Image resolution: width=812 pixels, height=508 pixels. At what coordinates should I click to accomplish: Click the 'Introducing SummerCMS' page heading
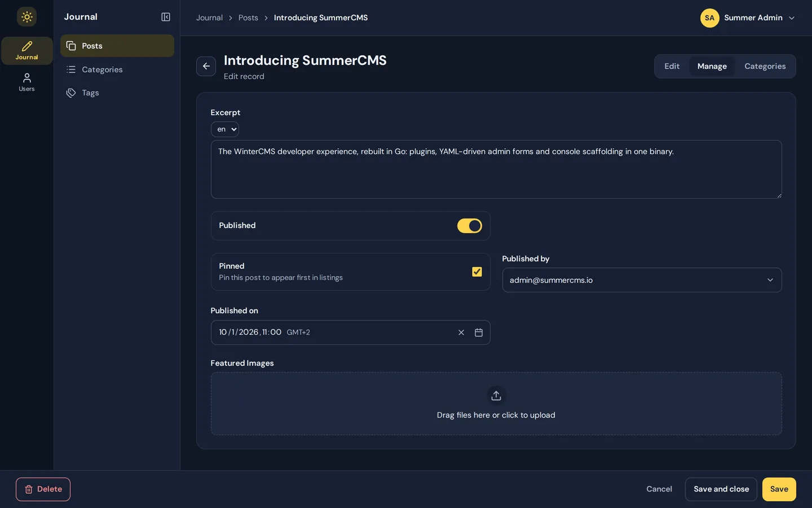[x=305, y=60]
